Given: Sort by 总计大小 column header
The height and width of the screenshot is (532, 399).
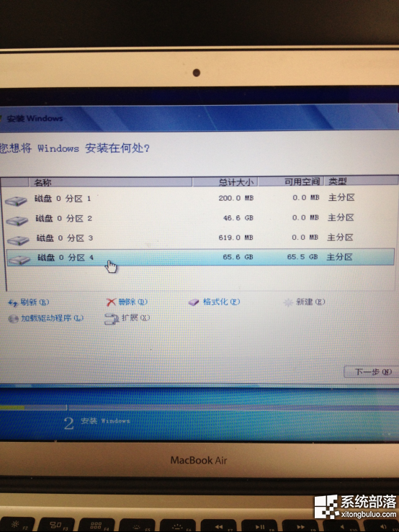Looking at the screenshot, I should click(x=225, y=182).
